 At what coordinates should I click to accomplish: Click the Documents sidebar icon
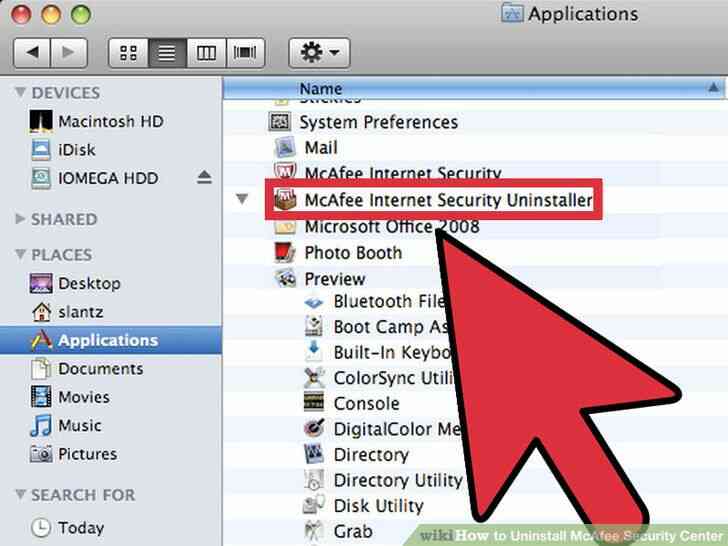(41, 369)
